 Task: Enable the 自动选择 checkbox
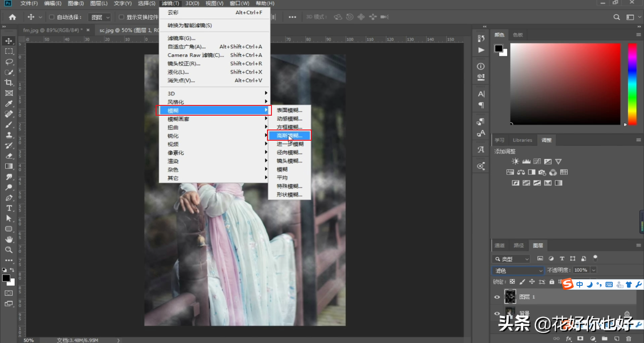[x=51, y=17]
